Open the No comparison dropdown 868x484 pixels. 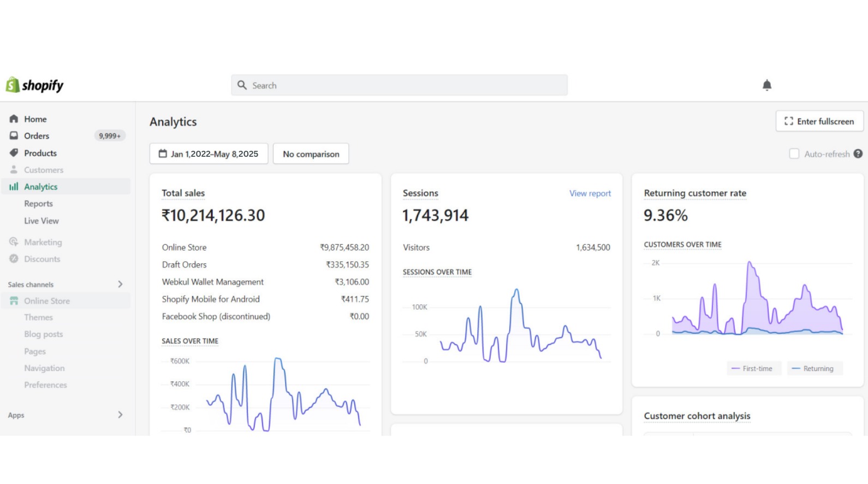(x=311, y=154)
